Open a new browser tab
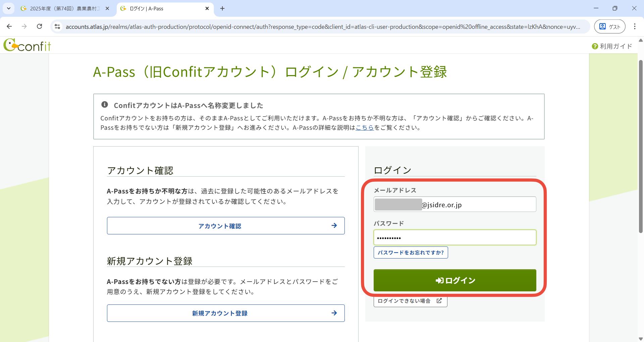The height and width of the screenshot is (342, 644). click(222, 8)
